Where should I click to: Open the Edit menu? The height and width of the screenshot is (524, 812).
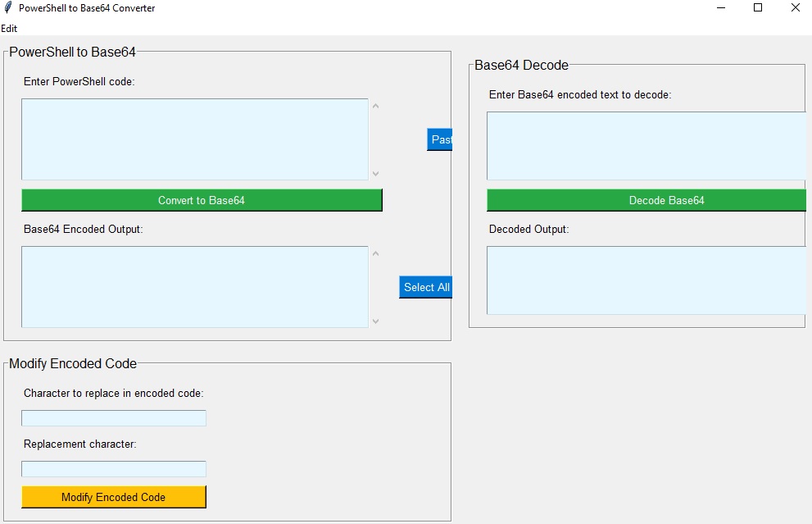(x=9, y=29)
